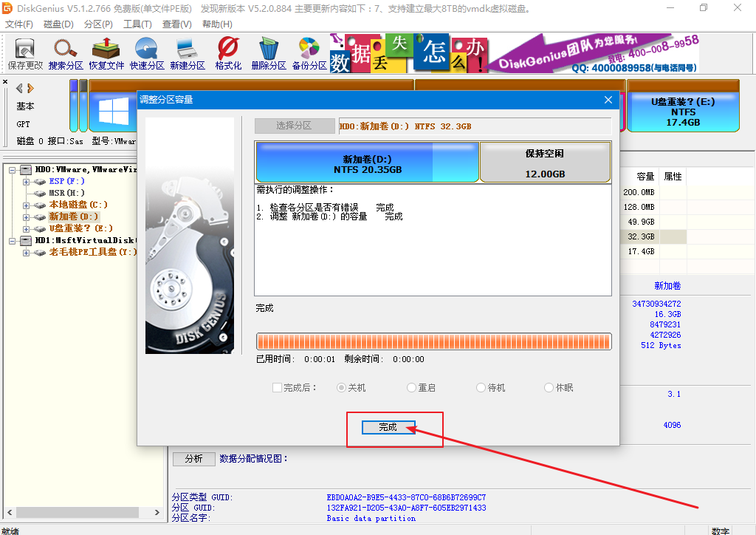Click the 选择分区 button
The image size is (756, 535).
pyautogui.click(x=294, y=126)
